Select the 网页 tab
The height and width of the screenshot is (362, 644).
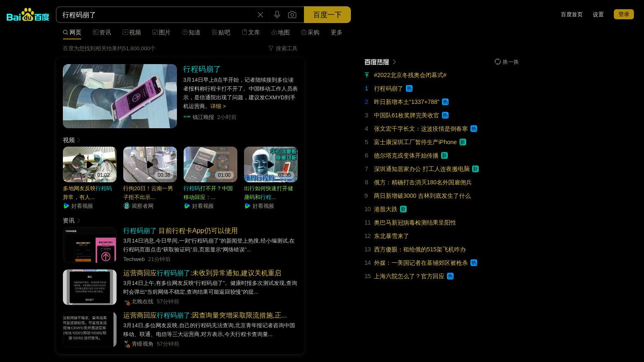click(72, 32)
